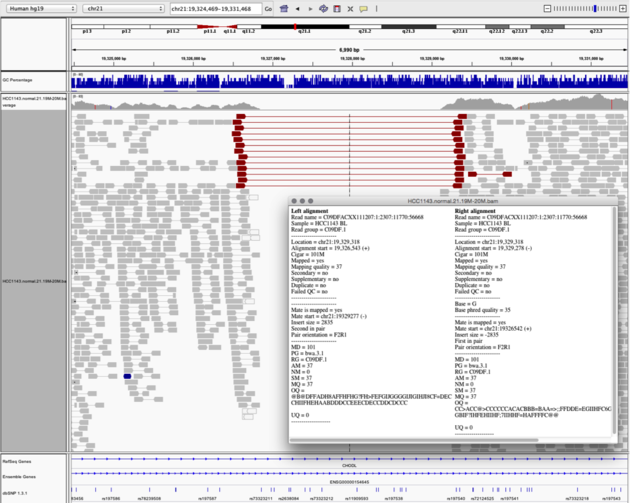Image resolution: width=630 pixels, height=503 pixels.
Task: Click the blue highlighted read in alignments
Action: coord(129,377)
